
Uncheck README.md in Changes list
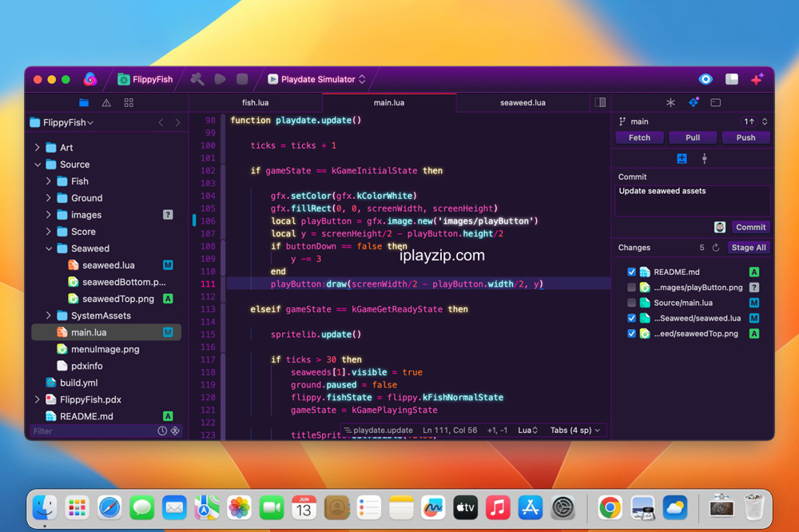[x=631, y=272]
